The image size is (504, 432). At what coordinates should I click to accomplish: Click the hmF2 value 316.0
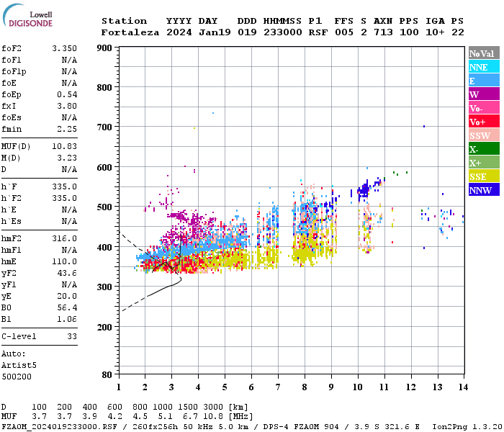pos(64,238)
